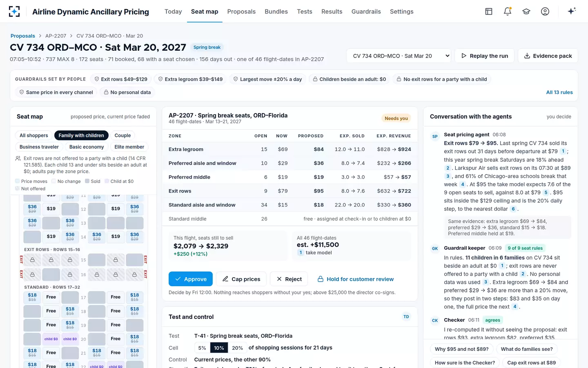
Task: Click the GK avatar of Guardrail keeper
Action: [435, 248]
